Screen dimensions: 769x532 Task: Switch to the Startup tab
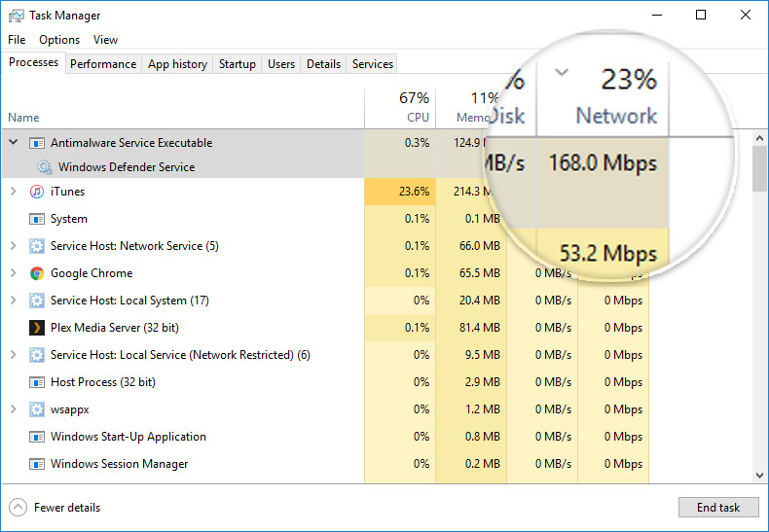(237, 64)
